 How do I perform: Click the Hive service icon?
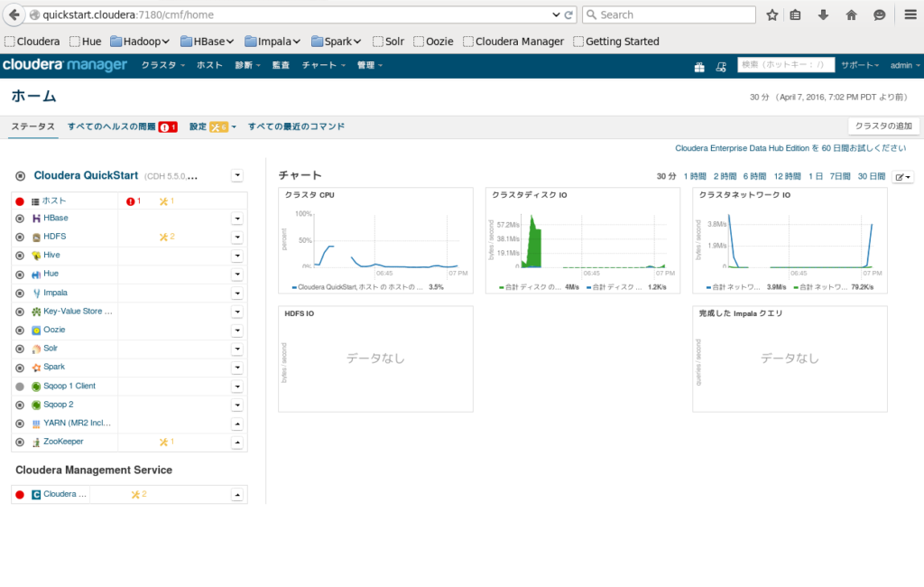(x=36, y=256)
